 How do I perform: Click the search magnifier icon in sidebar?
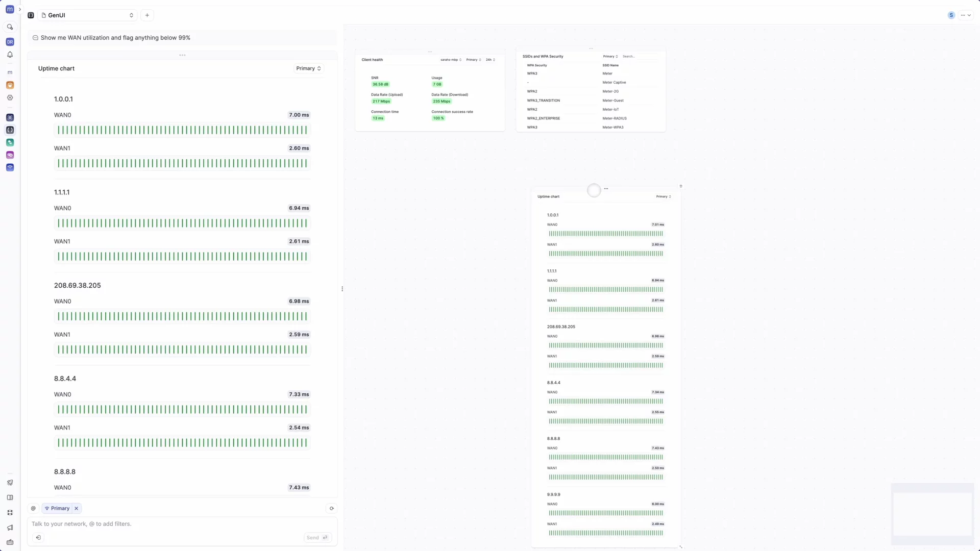point(10,27)
